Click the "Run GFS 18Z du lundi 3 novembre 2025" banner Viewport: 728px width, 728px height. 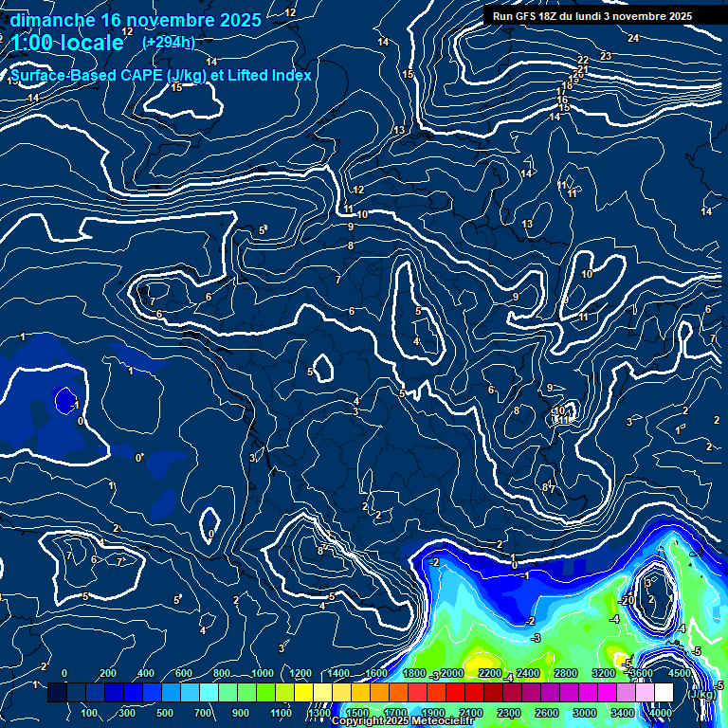pos(592,16)
